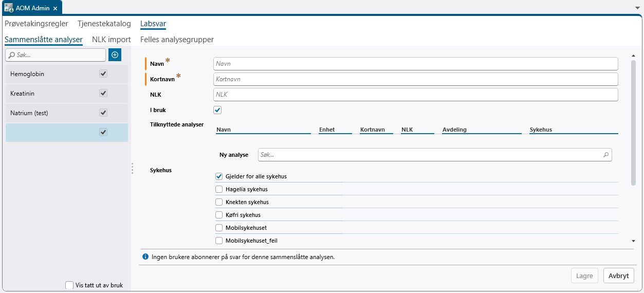Close the AOM Admin tab

56,9
